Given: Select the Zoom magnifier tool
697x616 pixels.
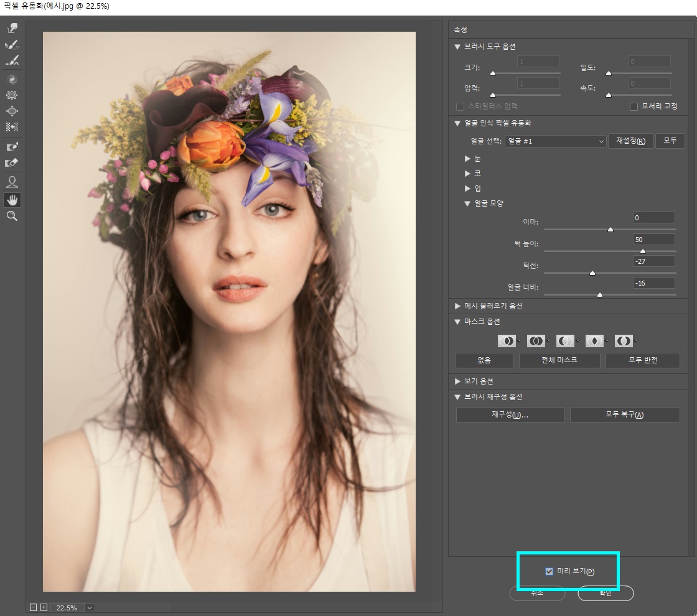Looking at the screenshot, I should click(x=12, y=216).
